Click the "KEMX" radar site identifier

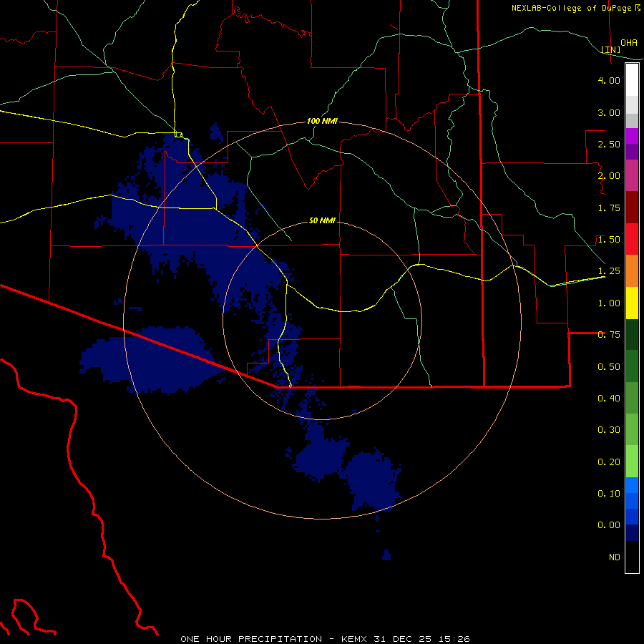(x=355, y=639)
